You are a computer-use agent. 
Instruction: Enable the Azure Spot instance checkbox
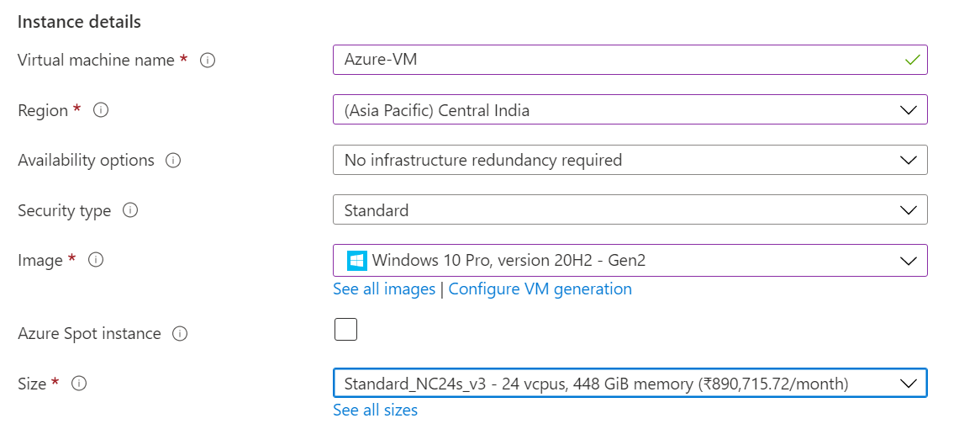point(345,330)
